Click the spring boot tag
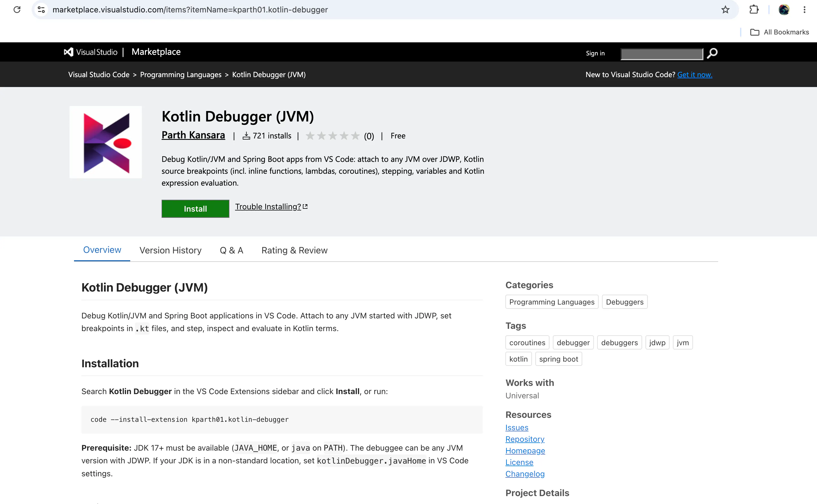 559,359
